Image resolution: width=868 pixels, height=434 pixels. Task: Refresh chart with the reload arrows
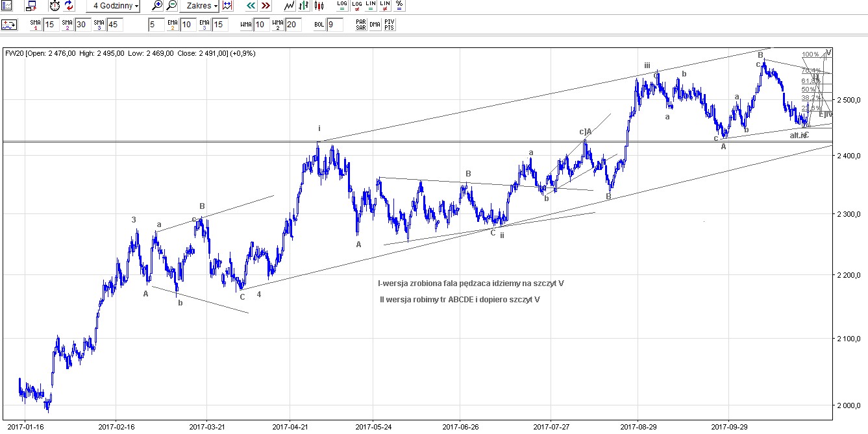(69, 6)
